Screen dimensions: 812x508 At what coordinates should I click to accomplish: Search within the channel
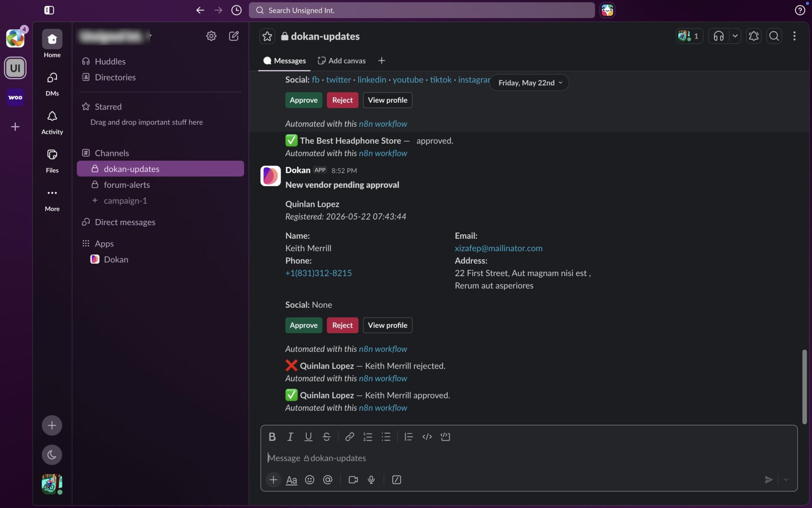[x=774, y=36]
